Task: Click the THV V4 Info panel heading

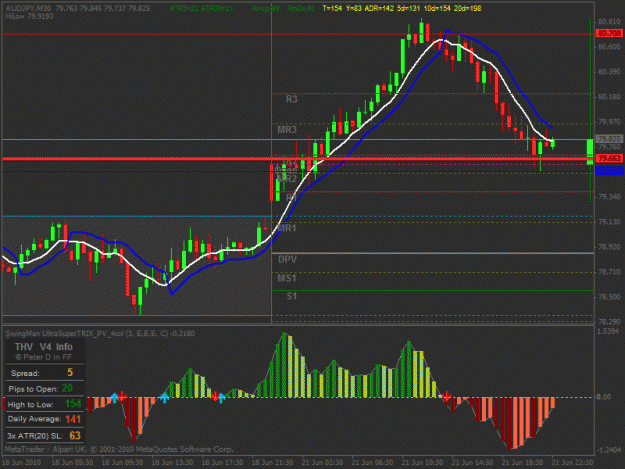Action: coord(44,347)
